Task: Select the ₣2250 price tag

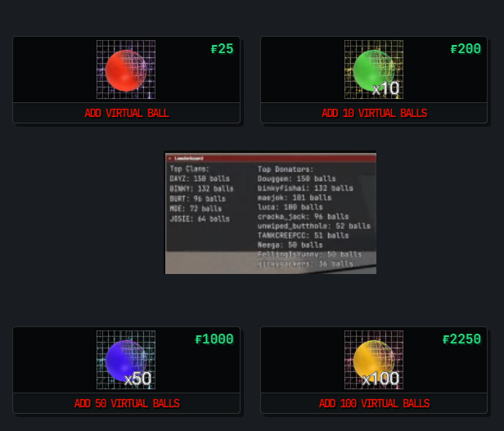Action: [x=461, y=339]
